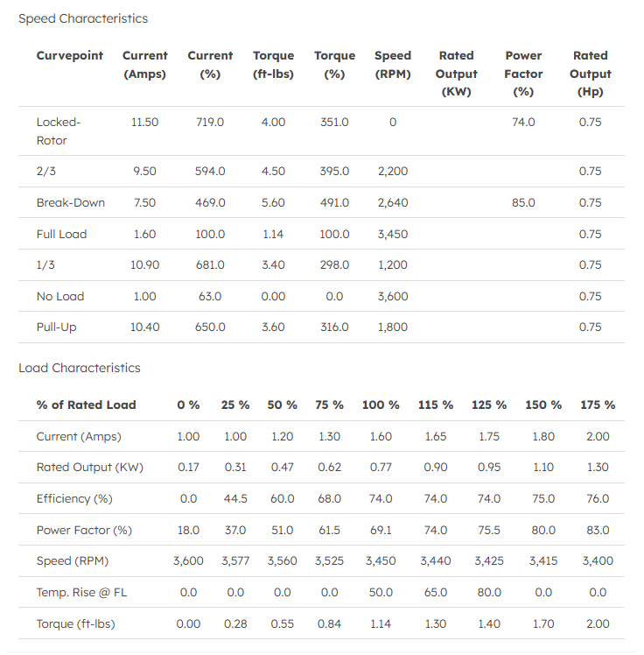This screenshot has width=644, height=655.
Task: Select the 44.5 efficiency value cell
Action: tap(235, 498)
